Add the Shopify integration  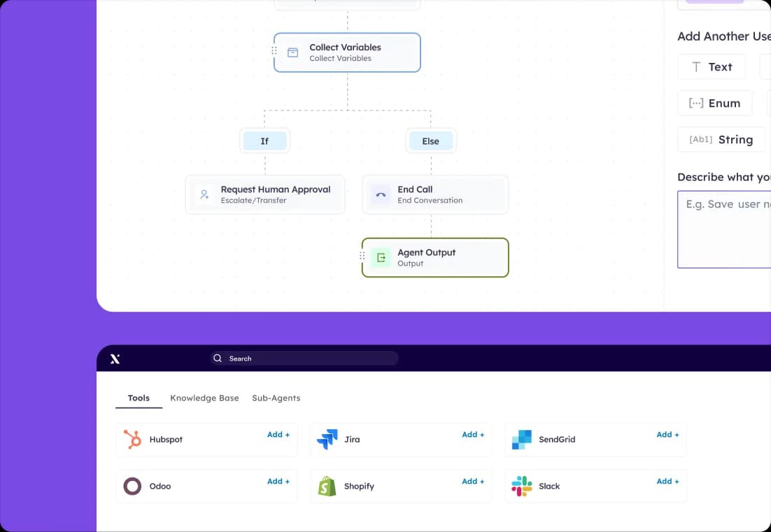[473, 481]
